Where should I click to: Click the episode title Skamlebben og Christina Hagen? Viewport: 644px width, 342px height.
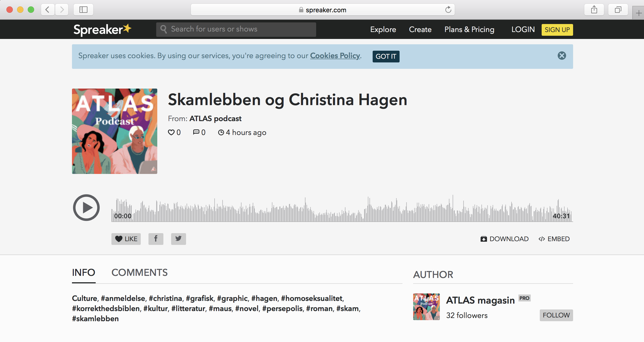[288, 100]
